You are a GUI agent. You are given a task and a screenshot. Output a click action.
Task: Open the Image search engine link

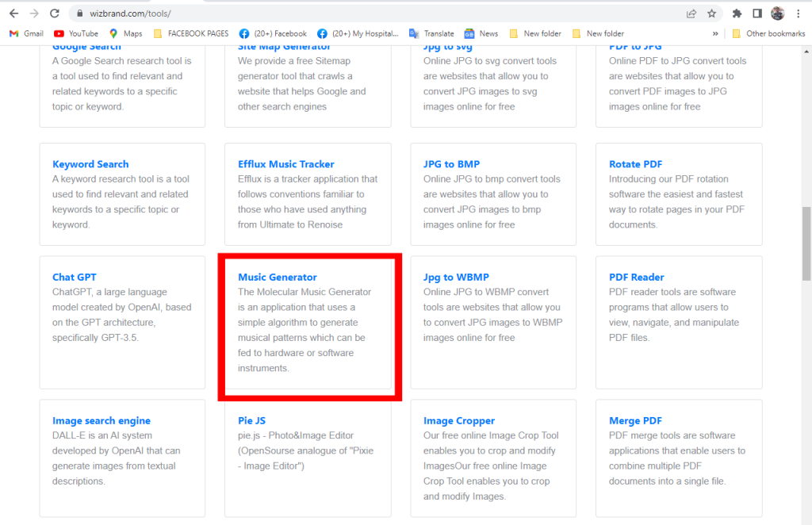101,420
